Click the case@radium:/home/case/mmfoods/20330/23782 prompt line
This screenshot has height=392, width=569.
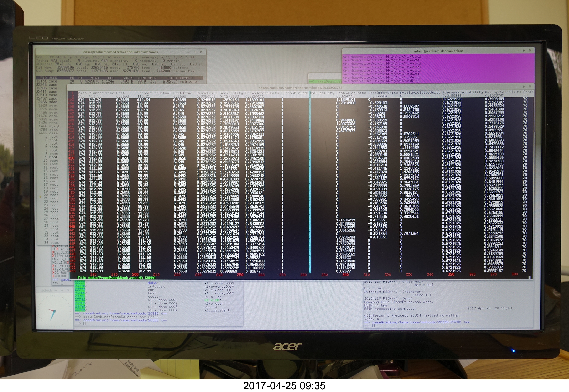pyautogui.click(x=417, y=322)
